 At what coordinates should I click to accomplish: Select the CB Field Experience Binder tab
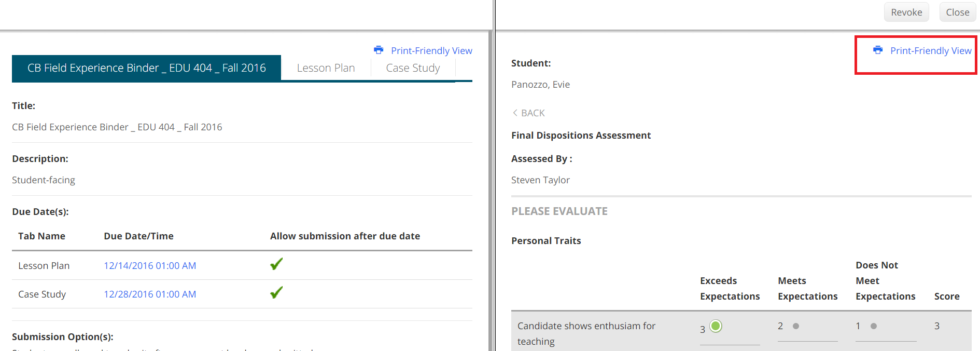(x=146, y=68)
